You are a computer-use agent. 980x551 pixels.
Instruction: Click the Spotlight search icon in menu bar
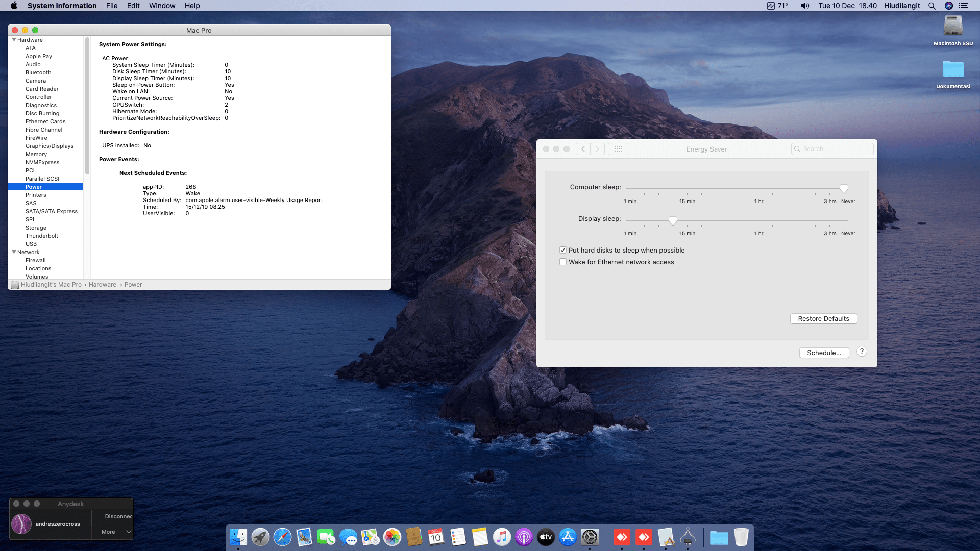click(x=932, y=6)
